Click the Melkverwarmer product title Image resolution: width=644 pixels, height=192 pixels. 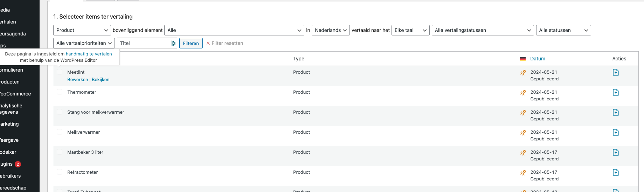click(84, 132)
